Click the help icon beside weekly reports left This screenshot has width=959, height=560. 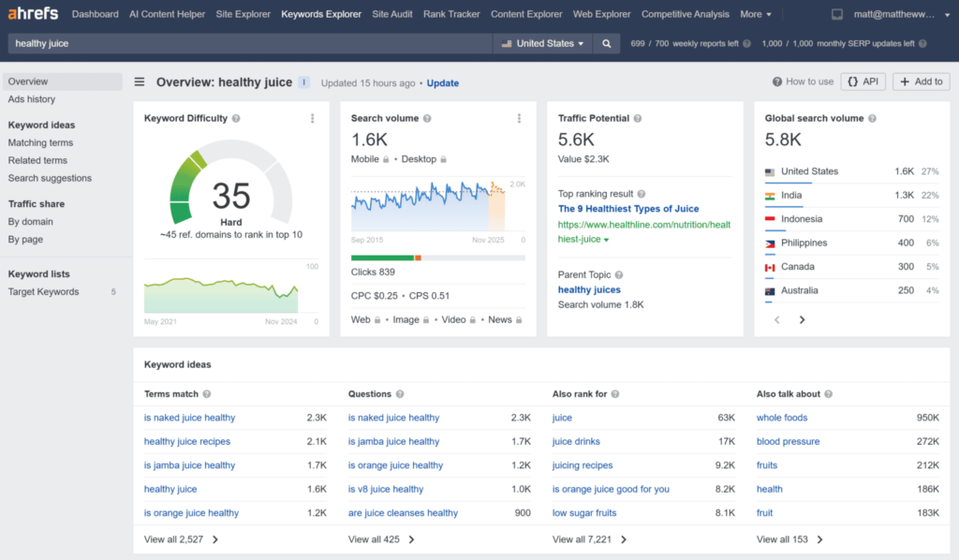(x=746, y=43)
